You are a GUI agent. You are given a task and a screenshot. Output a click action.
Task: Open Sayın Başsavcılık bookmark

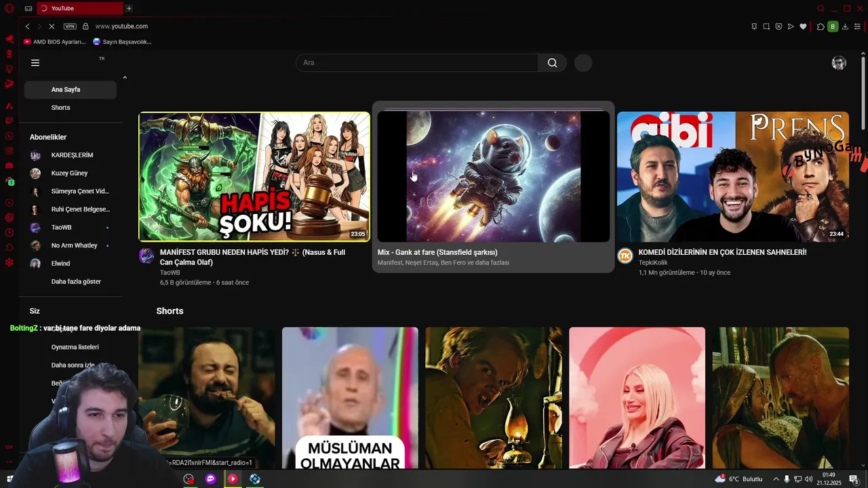(x=122, y=41)
